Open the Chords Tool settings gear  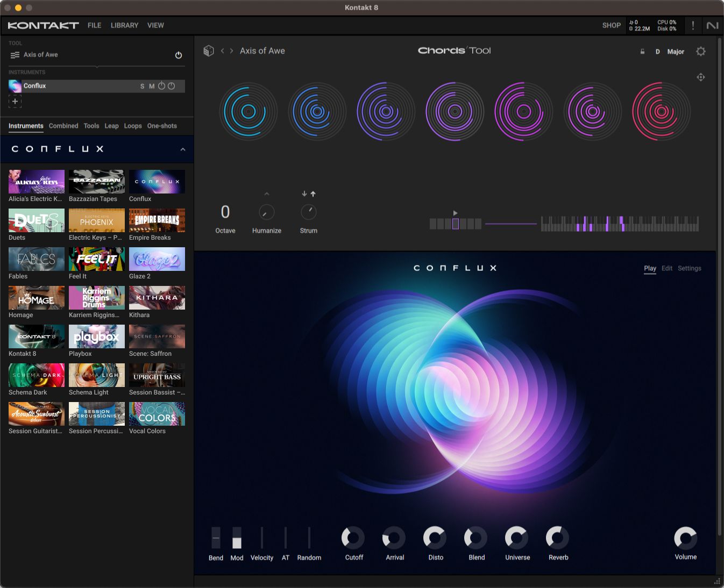[x=701, y=51]
